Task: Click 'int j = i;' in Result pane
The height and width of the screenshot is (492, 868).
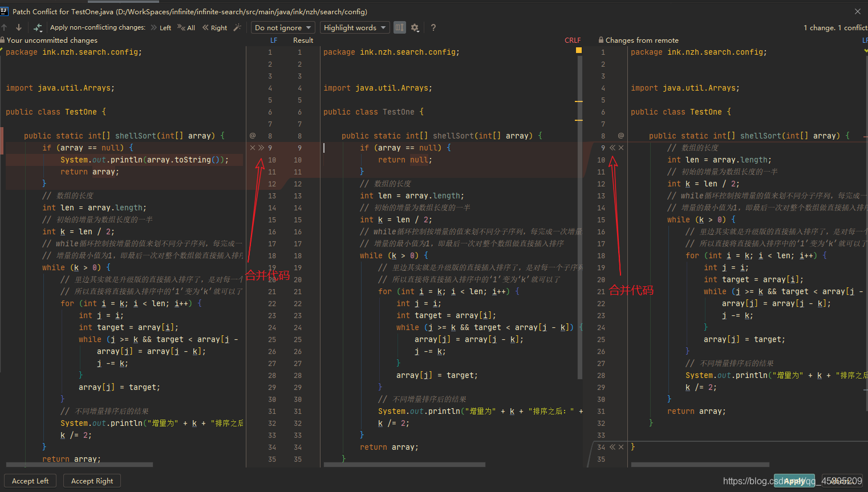Action: point(419,303)
